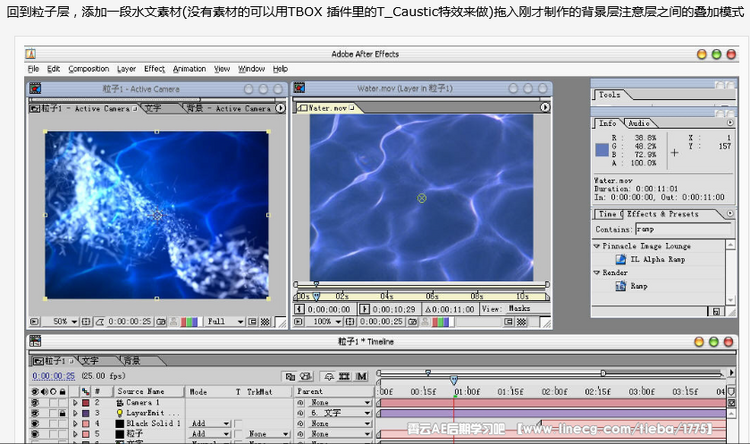Toggle title-action safe in comp viewer

pyautogui.click(x=86, y=322)
